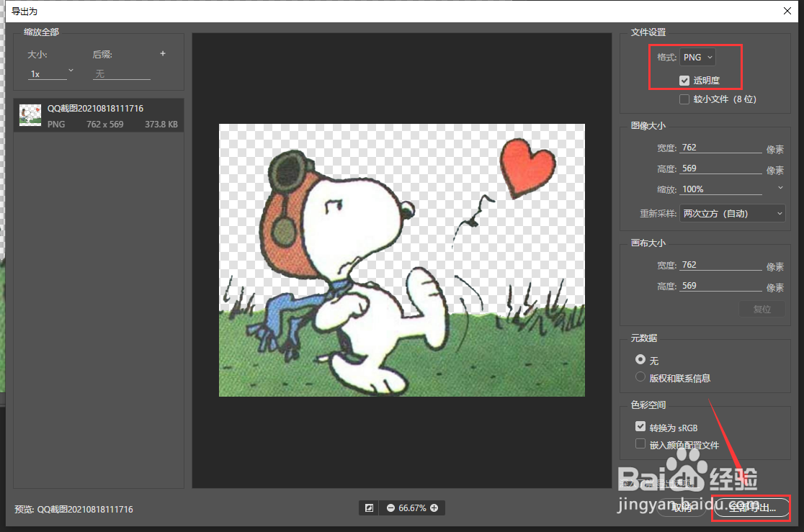Edit the scale field showing 100%
This screenshot has width=804, height=532.
pos(721,189)
